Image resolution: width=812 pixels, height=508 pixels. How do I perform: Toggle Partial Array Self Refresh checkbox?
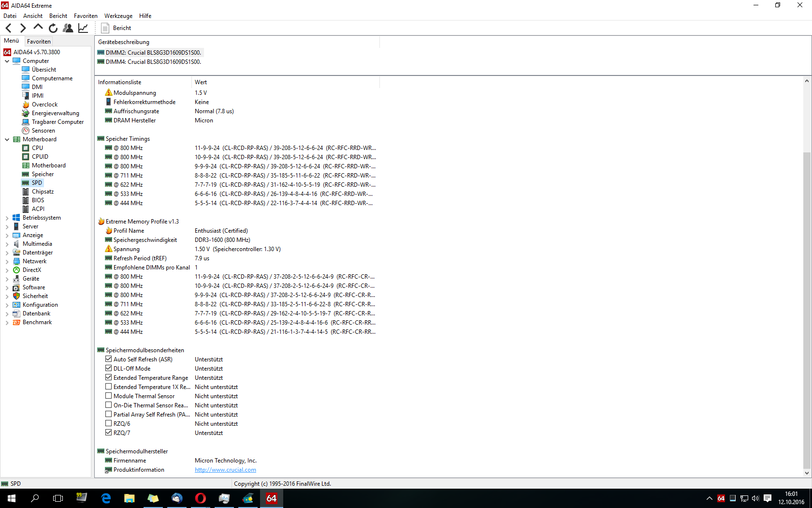(x=109, y=414)
